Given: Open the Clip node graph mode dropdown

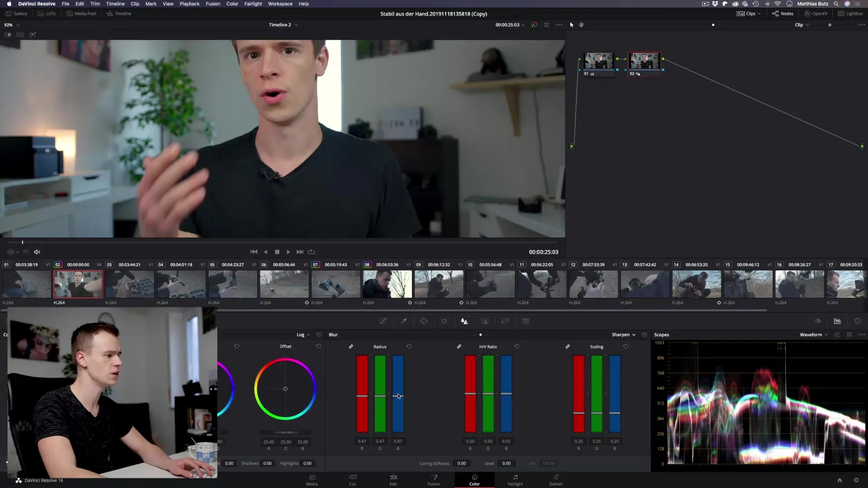Looking at the screenshot, I should (x=802, y=25).
